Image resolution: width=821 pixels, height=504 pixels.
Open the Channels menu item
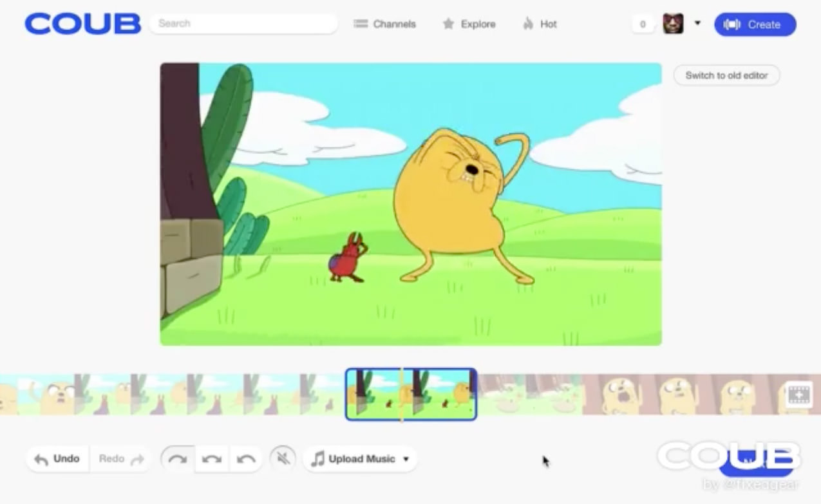pos(384,24)
